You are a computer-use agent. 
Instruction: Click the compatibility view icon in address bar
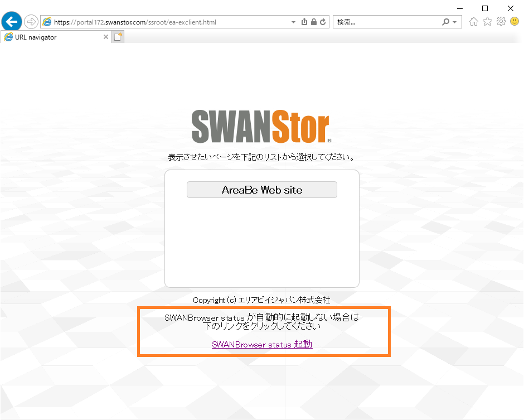[304, 22]
